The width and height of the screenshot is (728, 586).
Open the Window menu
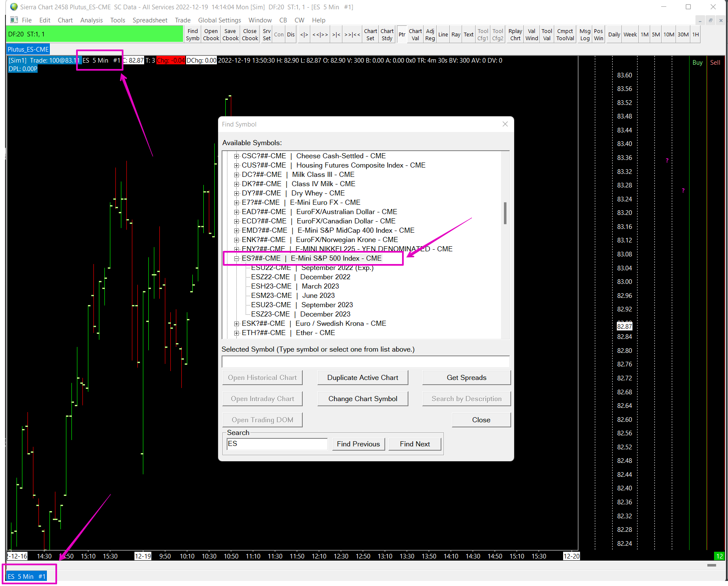pyautogui.click(x=260, y=20)
